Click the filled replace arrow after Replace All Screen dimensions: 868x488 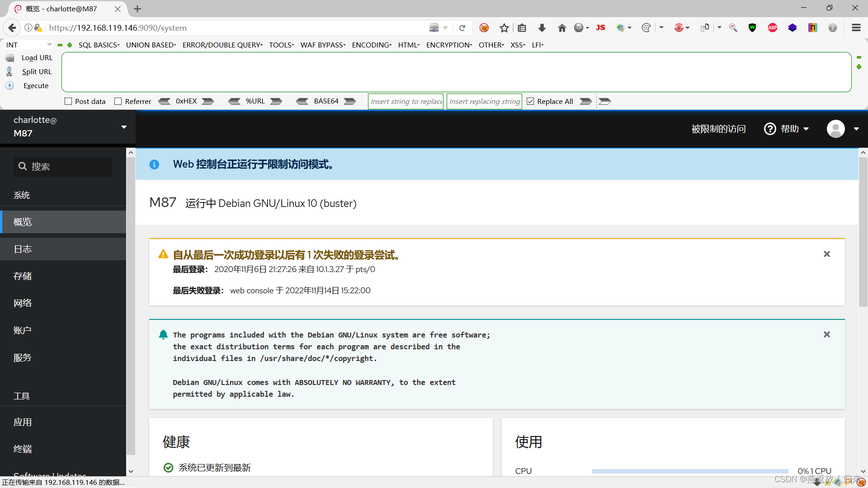point(586,101)
